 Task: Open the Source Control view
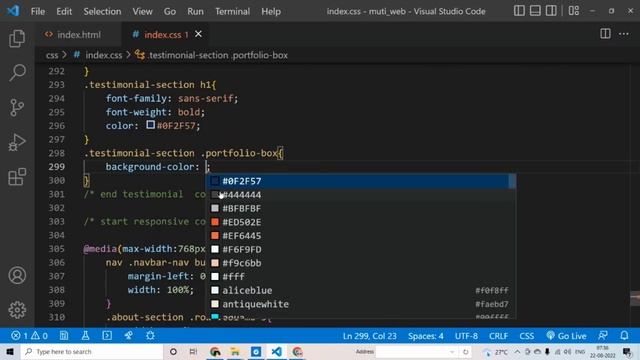(17, 108)
